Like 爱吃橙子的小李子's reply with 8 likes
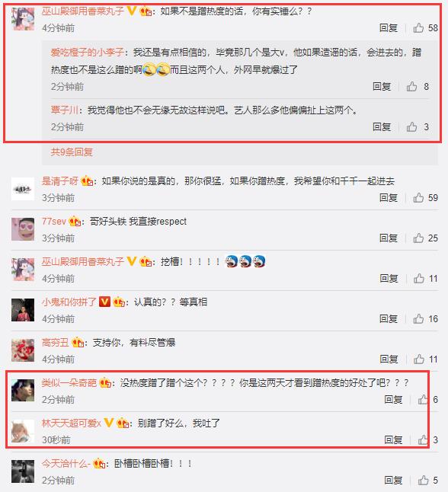The height and width of the screenshot is (492, 448). [411, 86]
